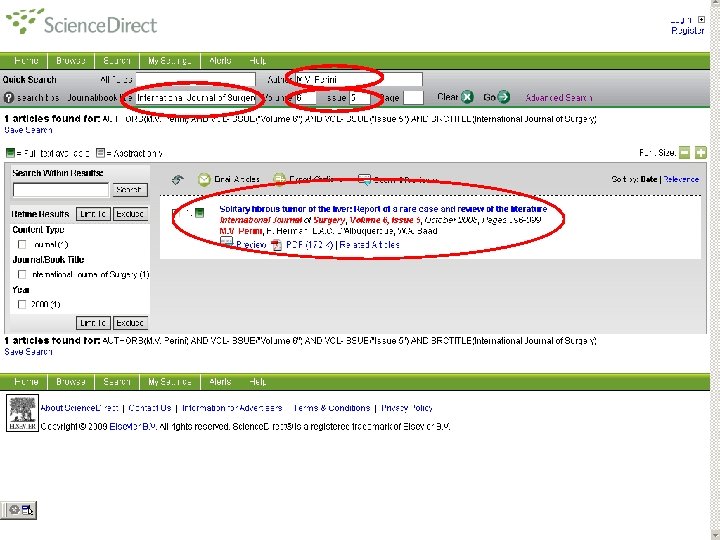Open the Advanced Search link
Screen dimensions: 720x540
[x=558, y=98]
